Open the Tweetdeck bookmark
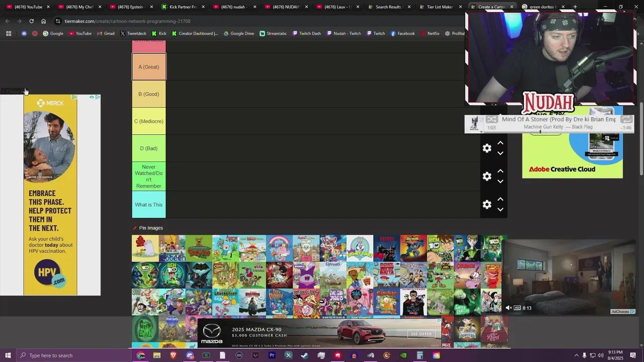 click(x=133, y=34)
